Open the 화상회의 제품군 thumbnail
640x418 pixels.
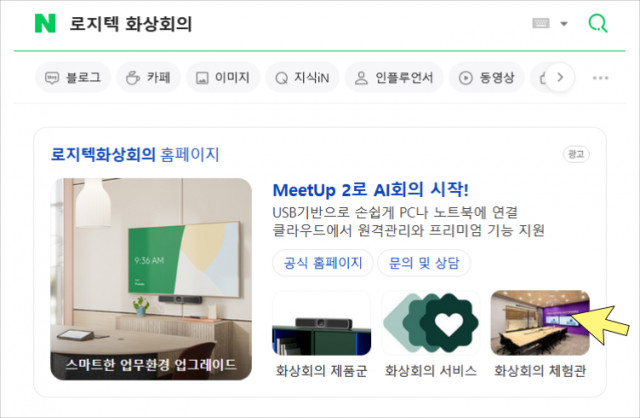tap(322, 323)
